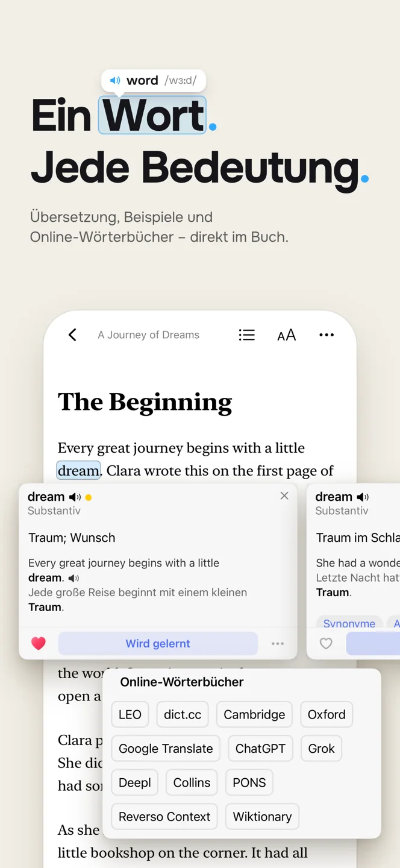Image resolution: width=400 pixels, height=868 pixels.
Task: Open Deepl translator
Action: coord(135,782)
